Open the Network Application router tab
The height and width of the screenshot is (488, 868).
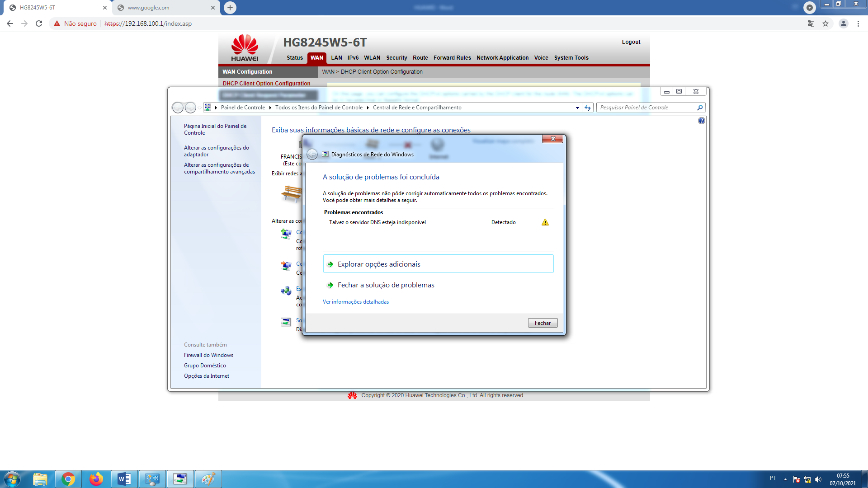(502, 58)
